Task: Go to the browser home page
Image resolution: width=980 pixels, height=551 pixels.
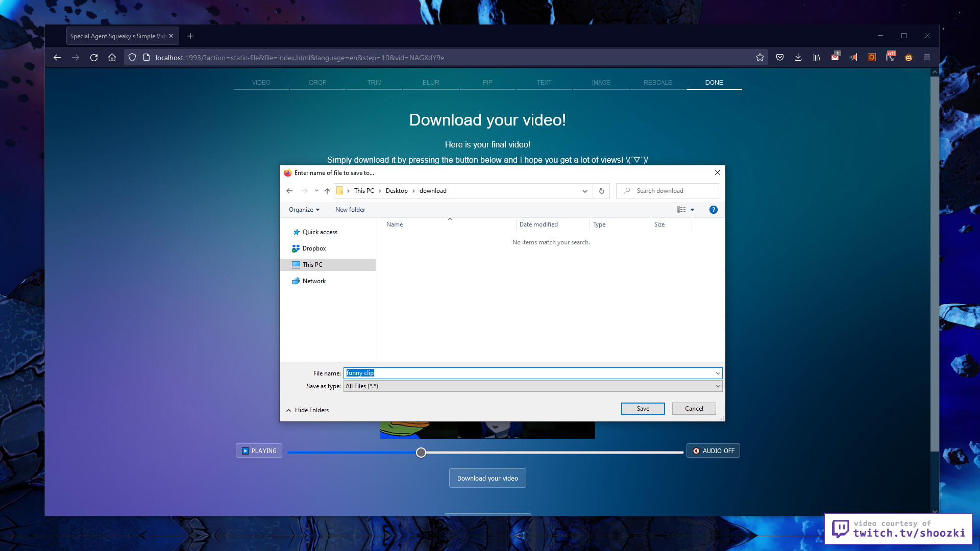Action: [x=112, y=58]
